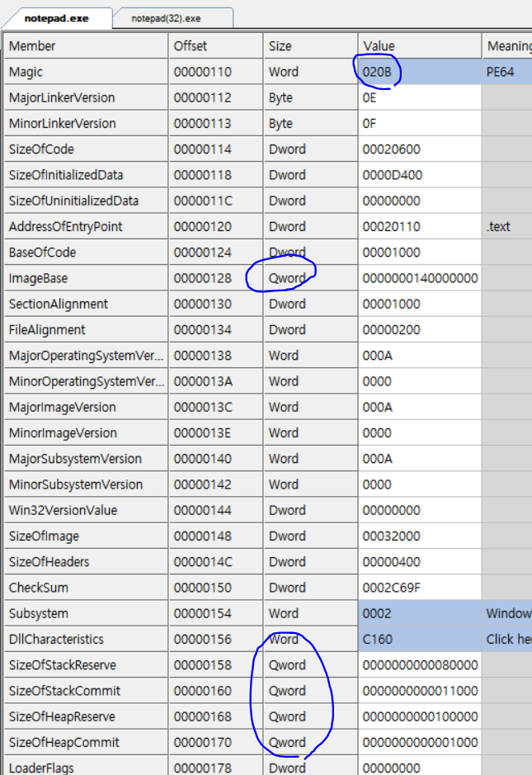Image resolution: width=532 pixels, height=775 pixels.
Task: Select the MajorLinkerVersion member cell
Action: (86, 98)
